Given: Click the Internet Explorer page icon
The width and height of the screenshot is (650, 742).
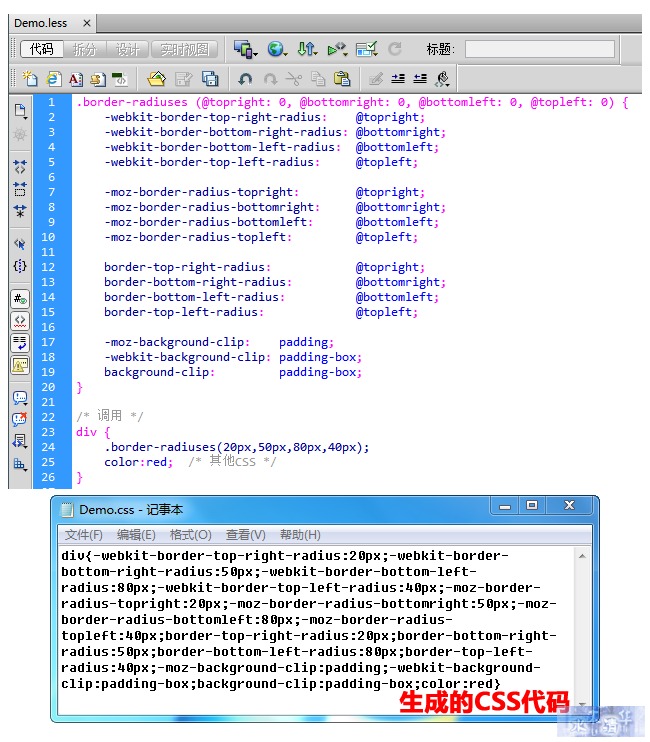Looking at the screenshot, I should tap(53, 78).
